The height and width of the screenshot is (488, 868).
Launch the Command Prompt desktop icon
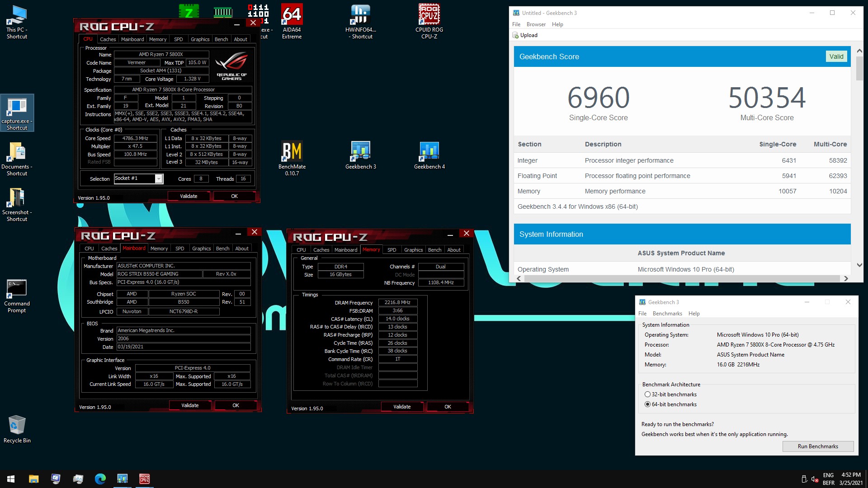(17, 296)
